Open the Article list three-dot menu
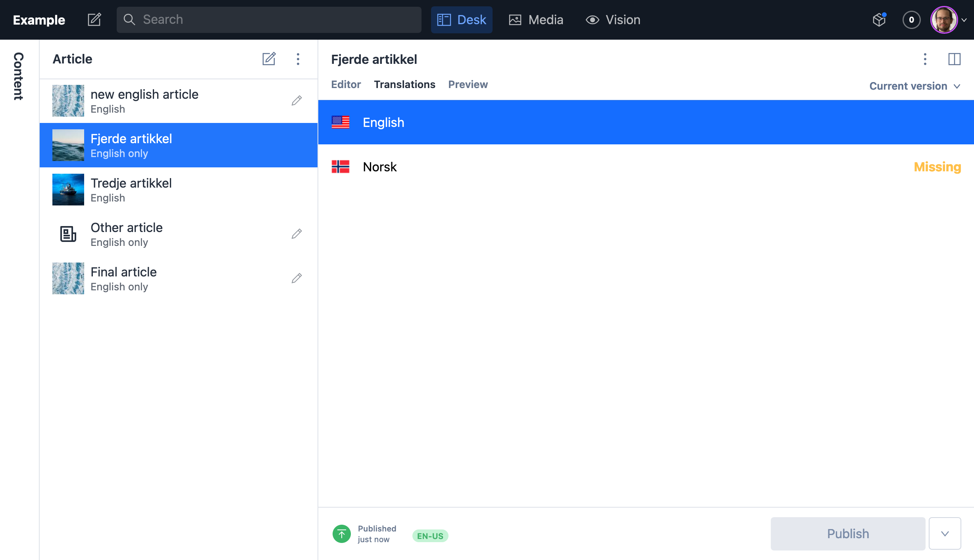 point(298,59)
